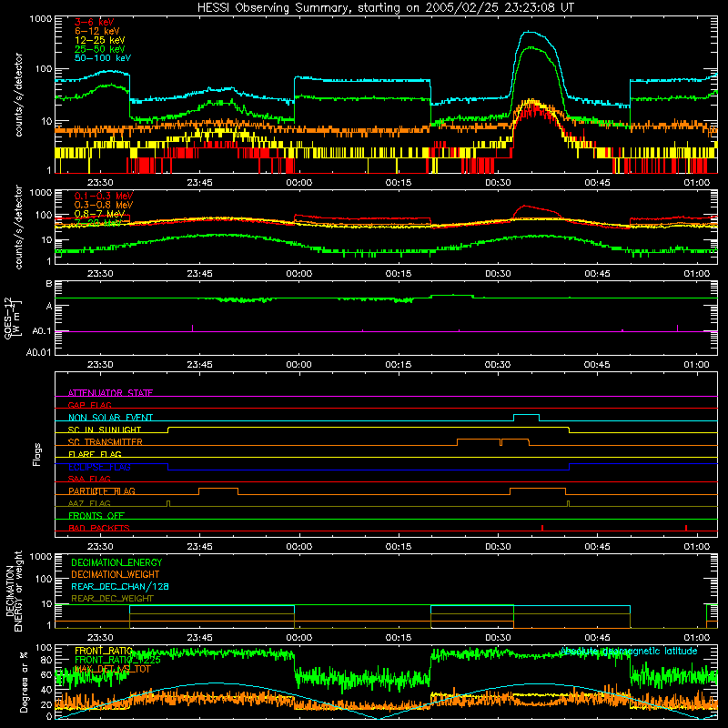This screenshot has width=728, height=728.
Task: Select the red '3-6 keV' legend label
Action: click(x=94, y=22)
